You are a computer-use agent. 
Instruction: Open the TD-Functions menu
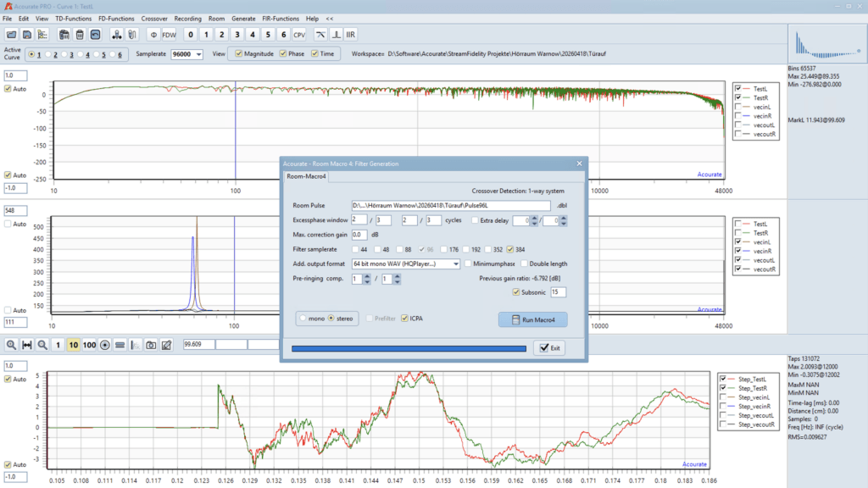(x=73, y=18)
